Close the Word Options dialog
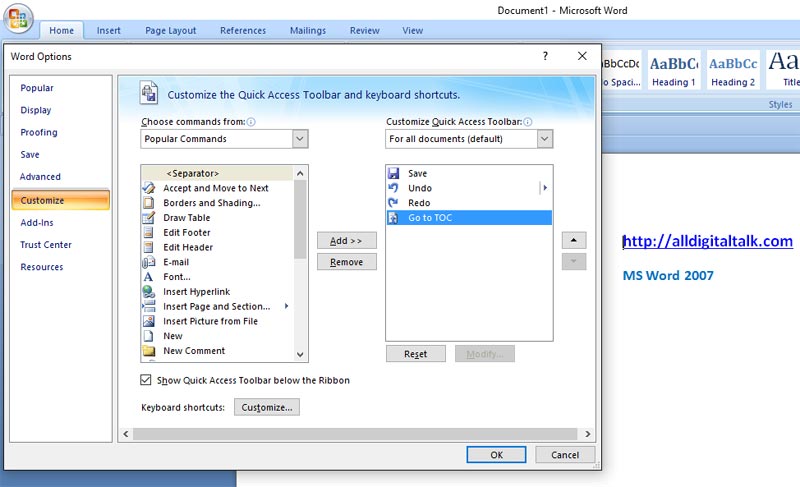 (x=582, y=56)
